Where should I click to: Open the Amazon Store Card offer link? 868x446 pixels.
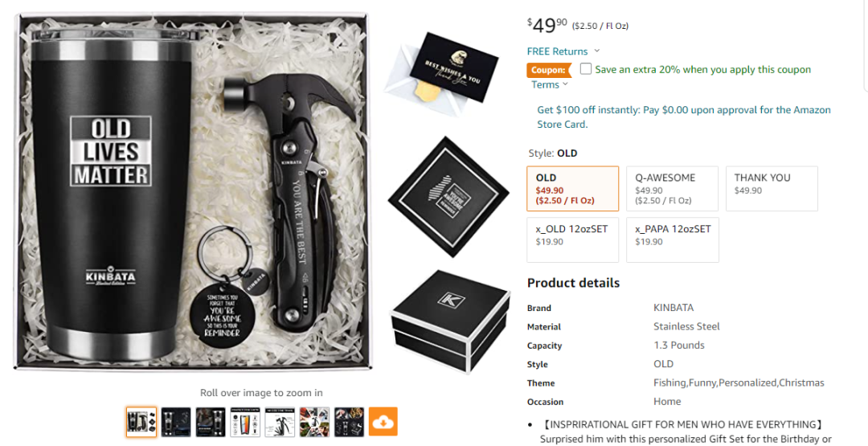point(684,117)
